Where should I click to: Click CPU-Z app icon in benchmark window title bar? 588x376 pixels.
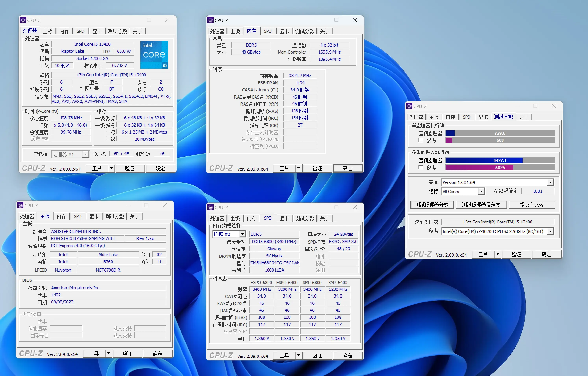tap(409, 106)
